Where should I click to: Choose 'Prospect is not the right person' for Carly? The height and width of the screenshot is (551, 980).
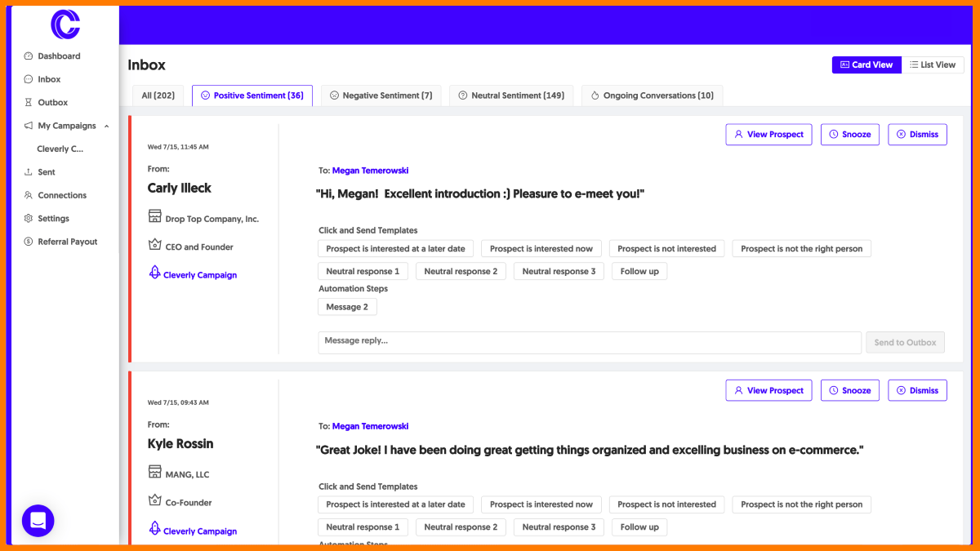point(801,249)
